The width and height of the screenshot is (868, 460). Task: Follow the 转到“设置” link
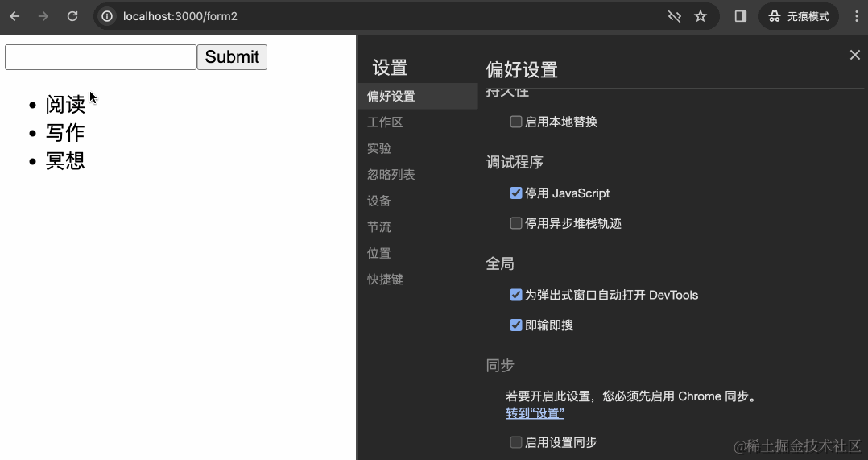[x=535, y=413]
